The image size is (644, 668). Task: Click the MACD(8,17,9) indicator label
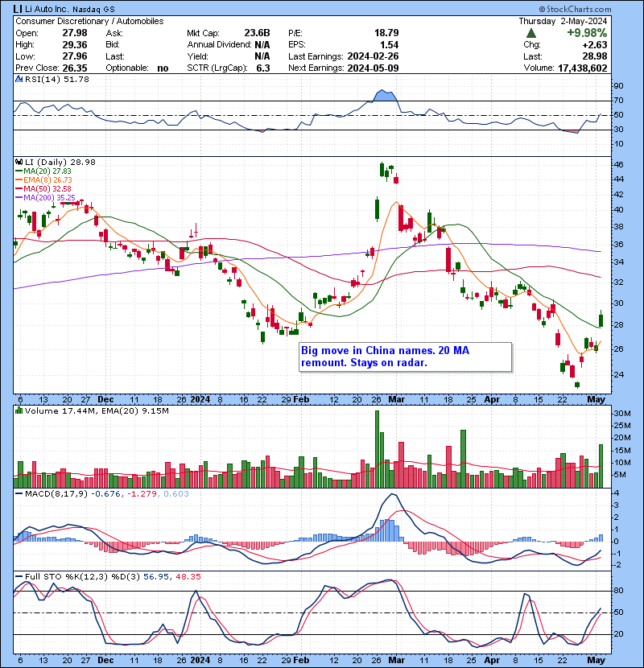click(56, 494)
